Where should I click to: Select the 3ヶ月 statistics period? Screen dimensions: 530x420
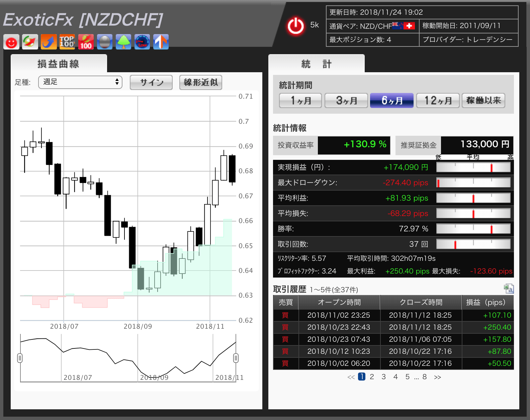coord(346,100)
